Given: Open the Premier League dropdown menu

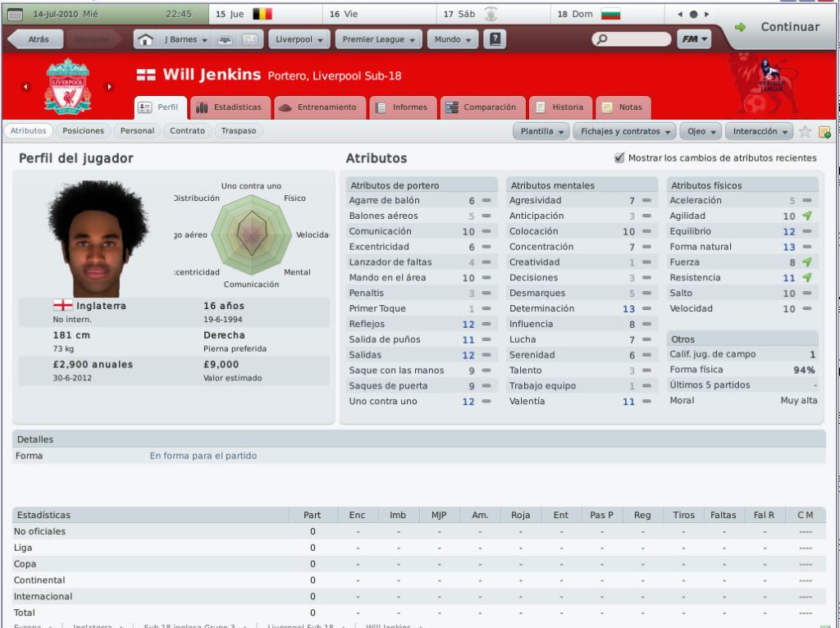Looking at the screenshot, I should [x=378, y=39].
